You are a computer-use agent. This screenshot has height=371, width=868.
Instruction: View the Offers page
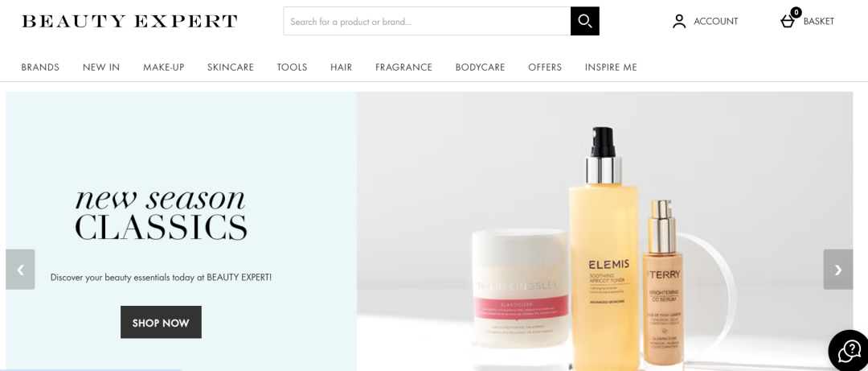click(x=545, y=67)
